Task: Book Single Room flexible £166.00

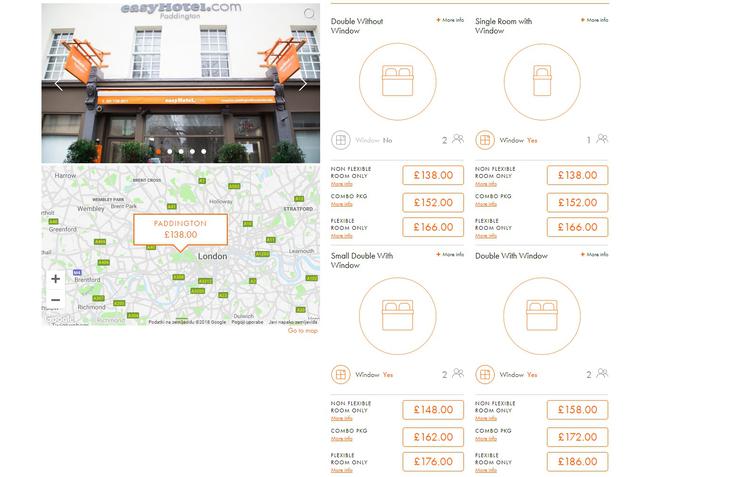Action: click(577, 227)
